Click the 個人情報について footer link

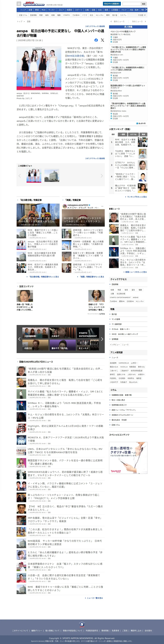point(52,630)
